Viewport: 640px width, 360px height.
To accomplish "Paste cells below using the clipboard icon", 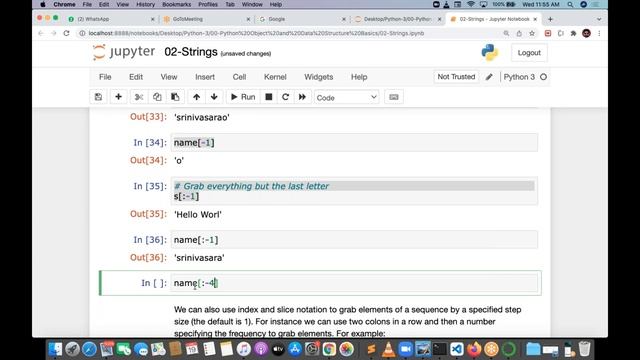I will pos(175,97).
